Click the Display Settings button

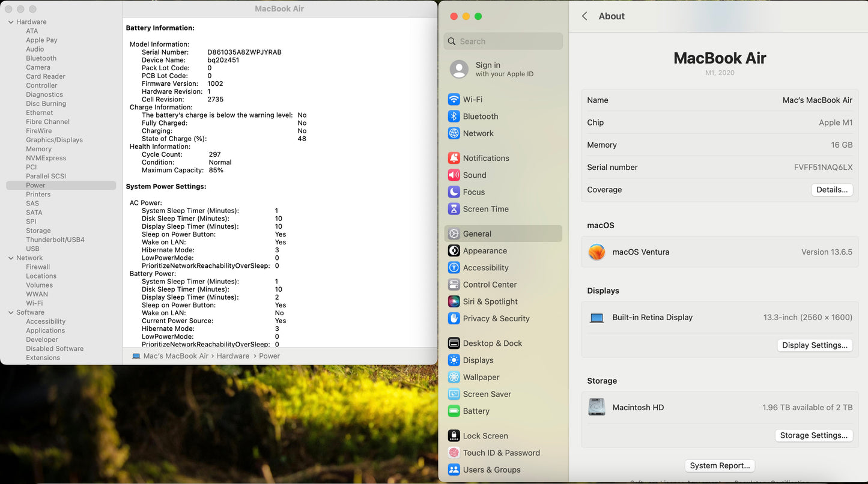(x=815, y=345)
